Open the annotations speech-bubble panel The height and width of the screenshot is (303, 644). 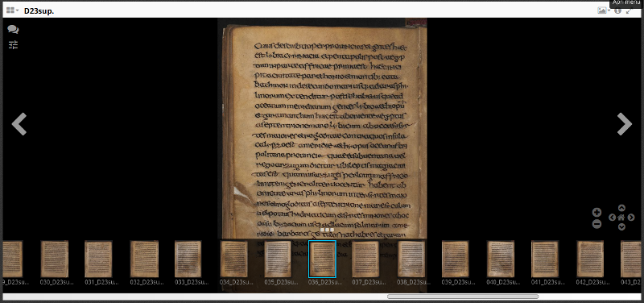[13, 30]
